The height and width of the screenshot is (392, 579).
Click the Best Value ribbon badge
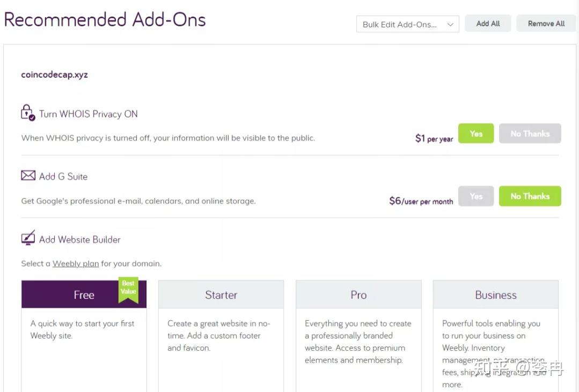pyautogui.click(x=128, y=290)
